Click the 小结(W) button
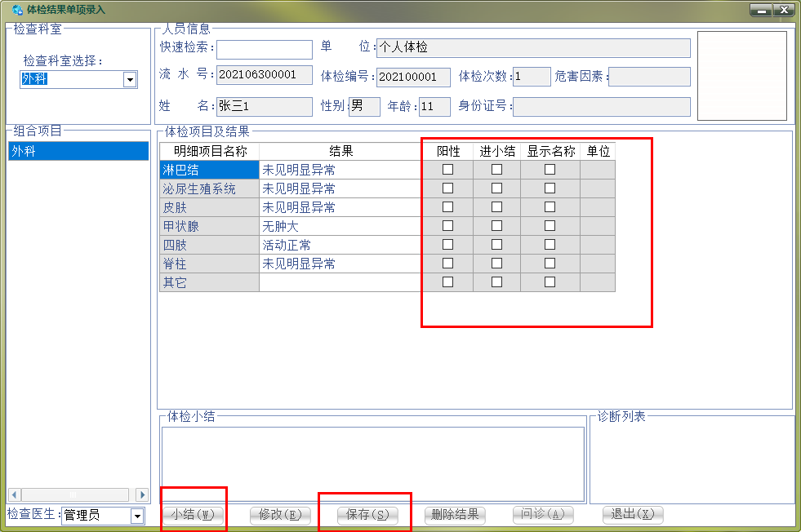801x532 pixels. (x=193, y=515)
